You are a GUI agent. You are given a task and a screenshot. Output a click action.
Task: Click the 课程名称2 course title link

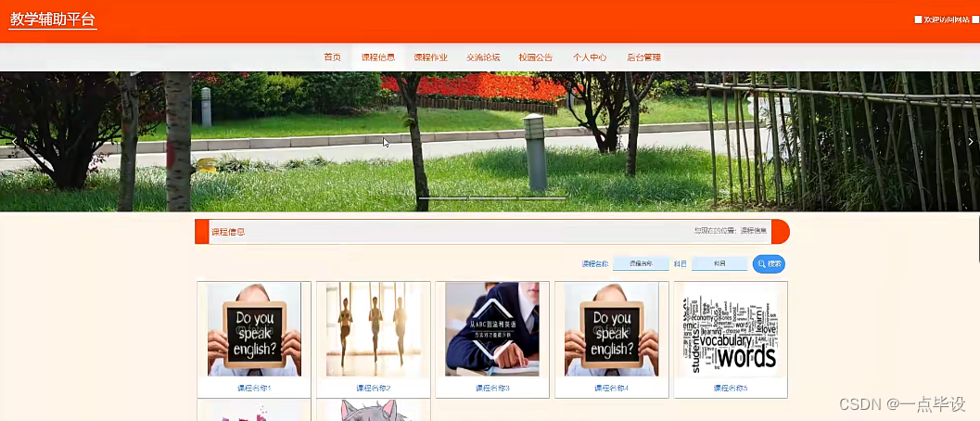click(373, 389)
